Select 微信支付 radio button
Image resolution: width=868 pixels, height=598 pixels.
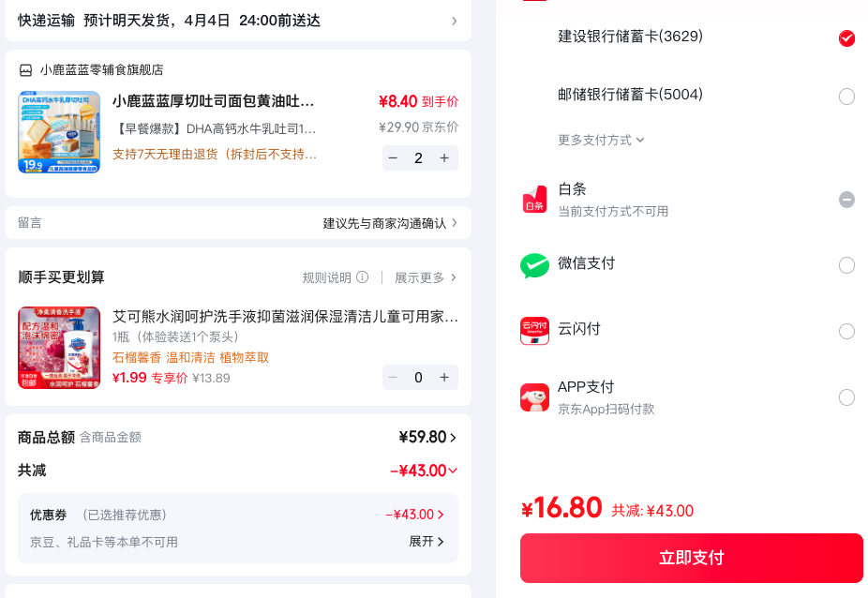(x=846, y=265)
